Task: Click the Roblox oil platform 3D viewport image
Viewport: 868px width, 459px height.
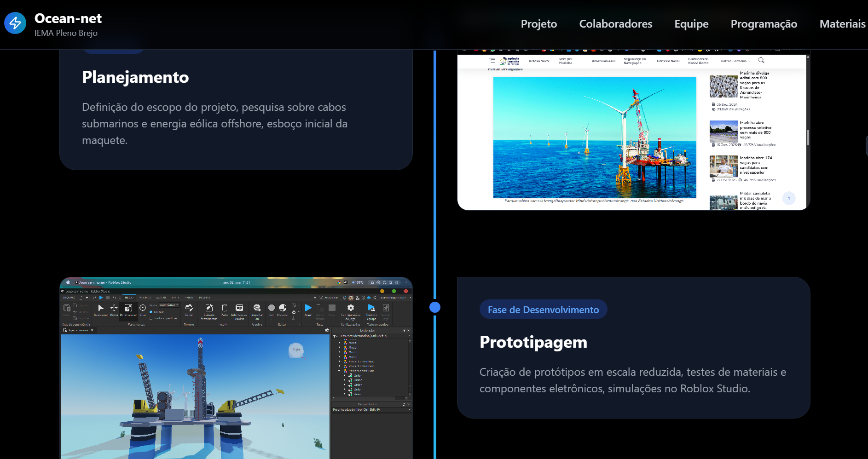Action: (x=195, y=396)
